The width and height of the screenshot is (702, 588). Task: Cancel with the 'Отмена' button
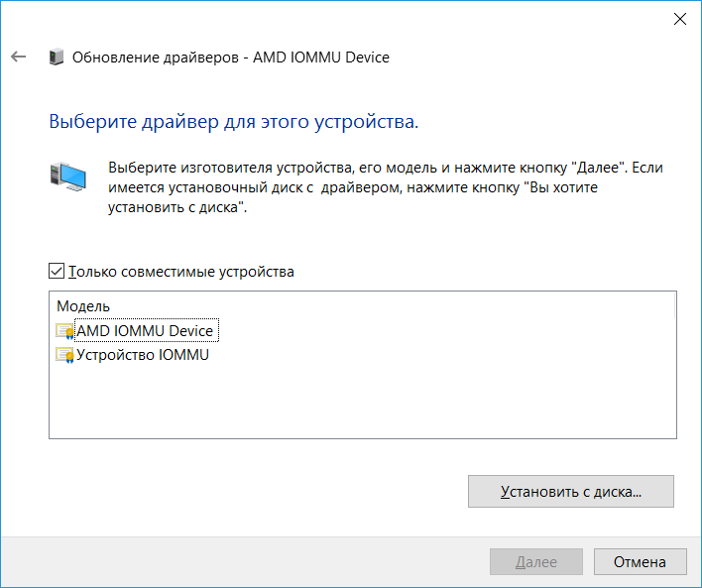(640, 562)
